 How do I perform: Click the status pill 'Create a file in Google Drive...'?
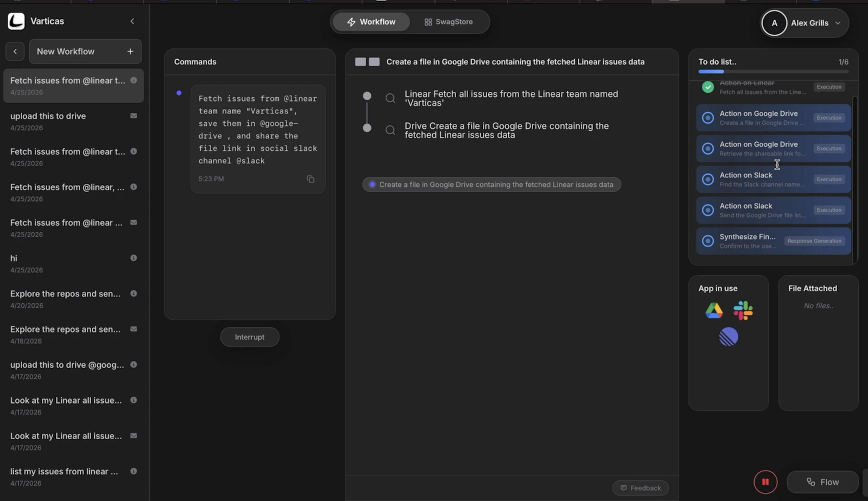(492, 185)
